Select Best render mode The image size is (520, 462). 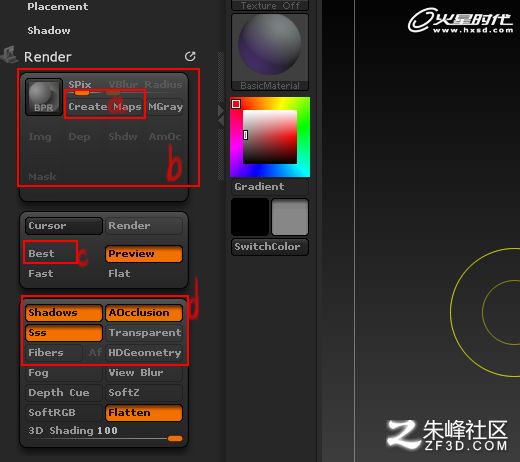pos(41,253)
